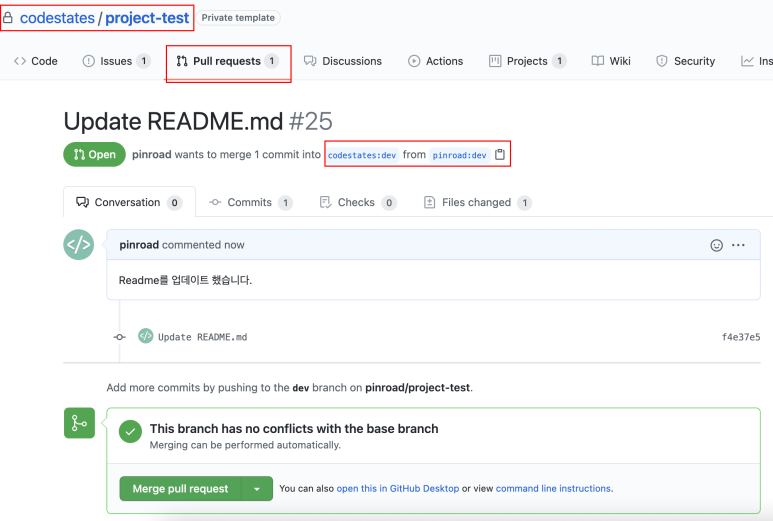Image resolution: width=773 pixels, height=521 pixels.
Task: Click pinroad's avatar beside the comment
Action: (78, 244)
